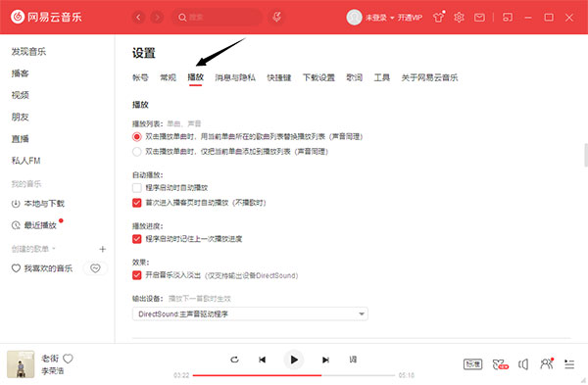Toggle 程序启动时记住上一次播放进度 checkbox
The height and width of the screenshot is (385, 588).
point(137,239)
